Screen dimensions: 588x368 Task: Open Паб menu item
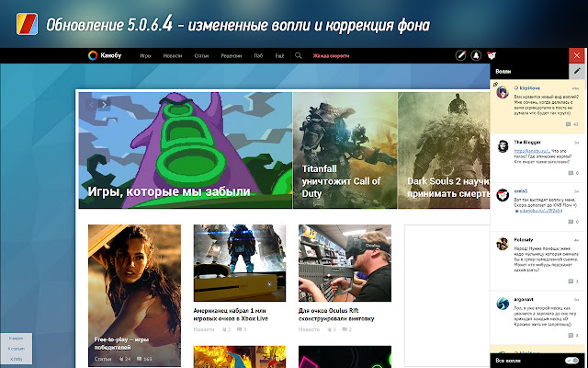(x=258, y=55)
